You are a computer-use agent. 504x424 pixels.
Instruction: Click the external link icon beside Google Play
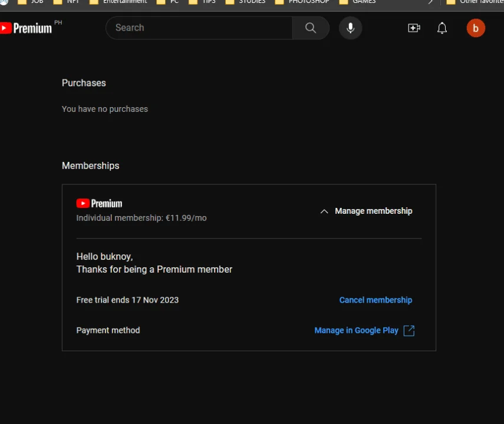coord(409,330)
